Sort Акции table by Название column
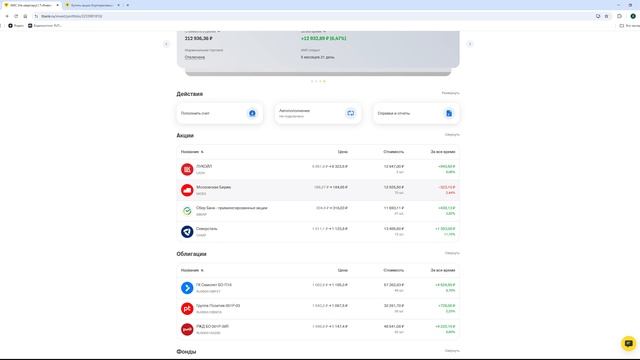 (x=192, y=152)
